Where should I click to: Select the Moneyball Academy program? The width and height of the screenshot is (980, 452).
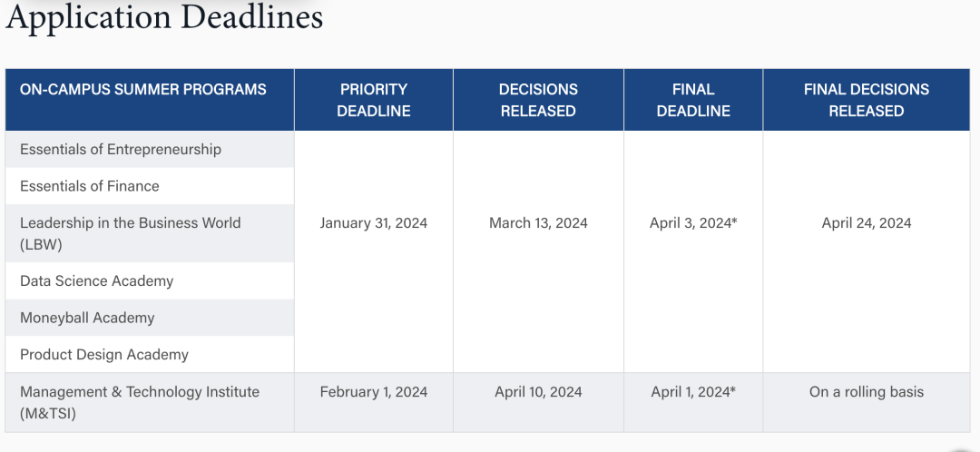coord(87,318)
